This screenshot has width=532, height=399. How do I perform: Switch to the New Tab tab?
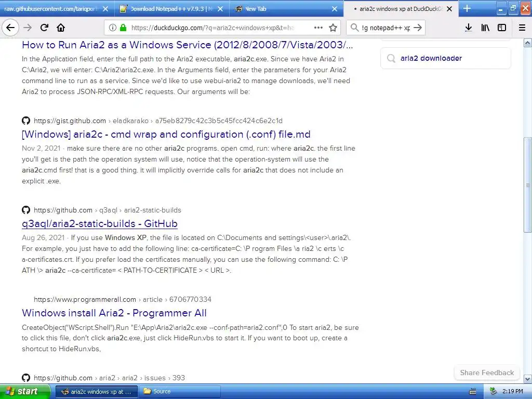point(286,9)
